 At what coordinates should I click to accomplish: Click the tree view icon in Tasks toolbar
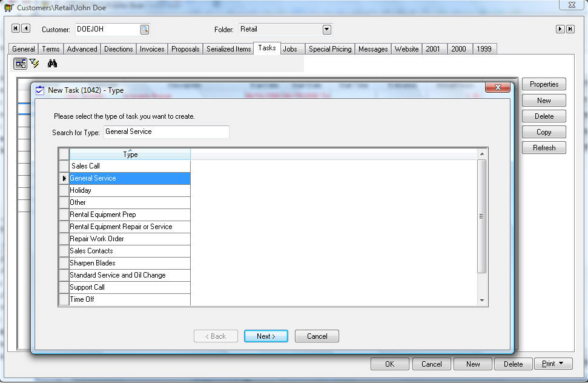[20, 64]
